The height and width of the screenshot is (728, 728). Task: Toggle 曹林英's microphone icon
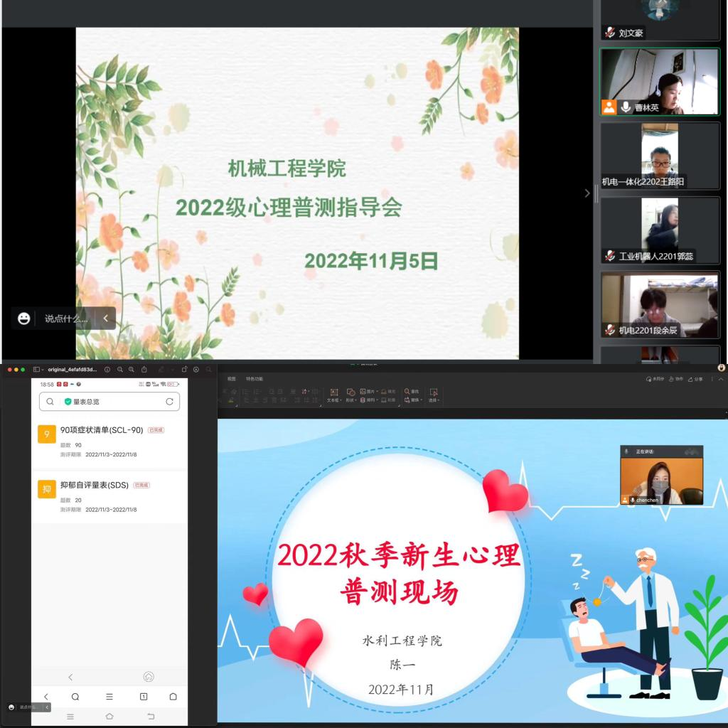tap(626, 107)
